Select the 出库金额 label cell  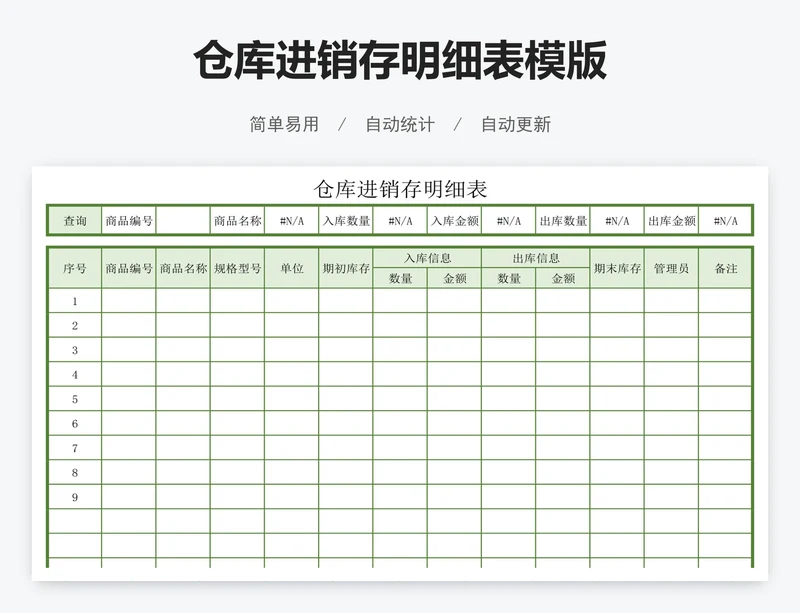click(671, 220)
